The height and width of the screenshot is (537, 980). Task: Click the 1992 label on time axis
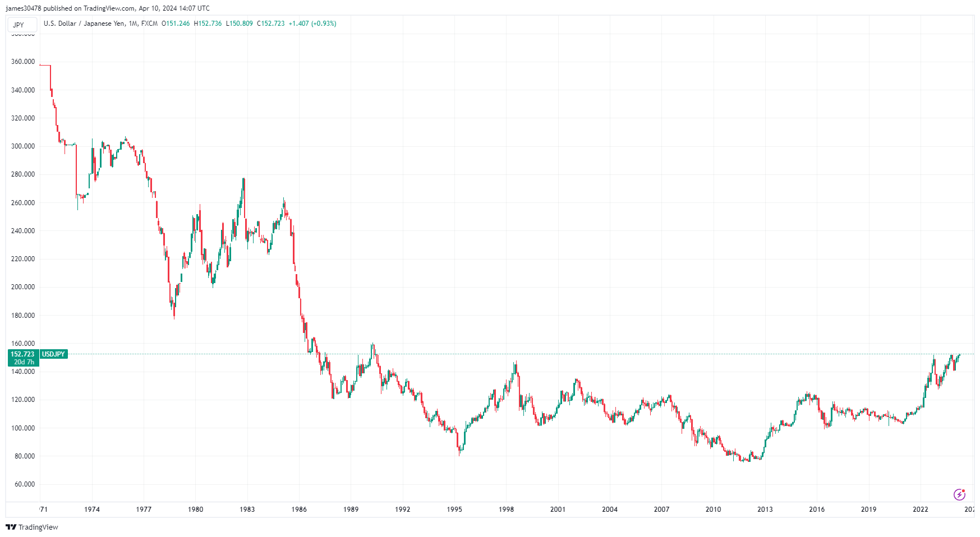point(403,509)
